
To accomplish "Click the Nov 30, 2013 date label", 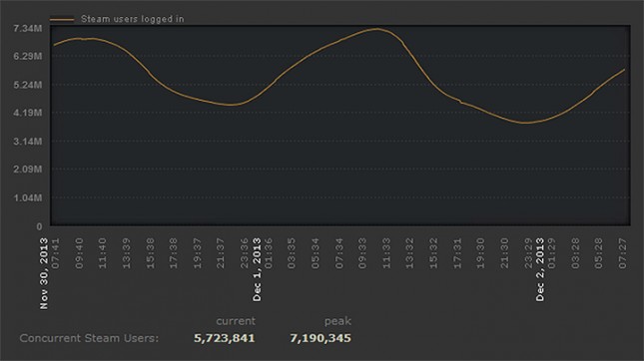I will (44, 273).
